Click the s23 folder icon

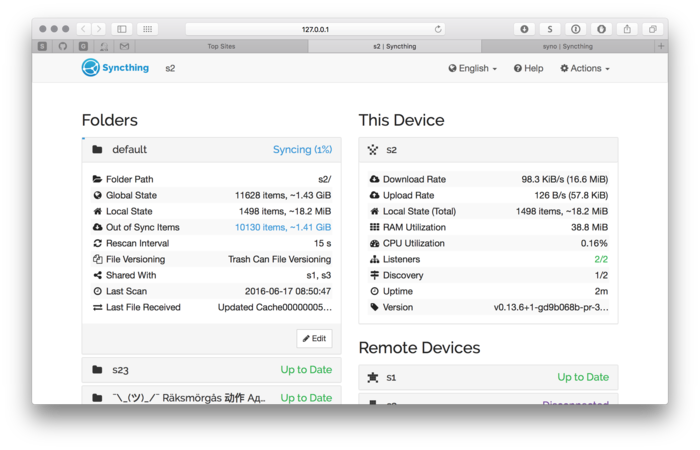tap(97, 370)
